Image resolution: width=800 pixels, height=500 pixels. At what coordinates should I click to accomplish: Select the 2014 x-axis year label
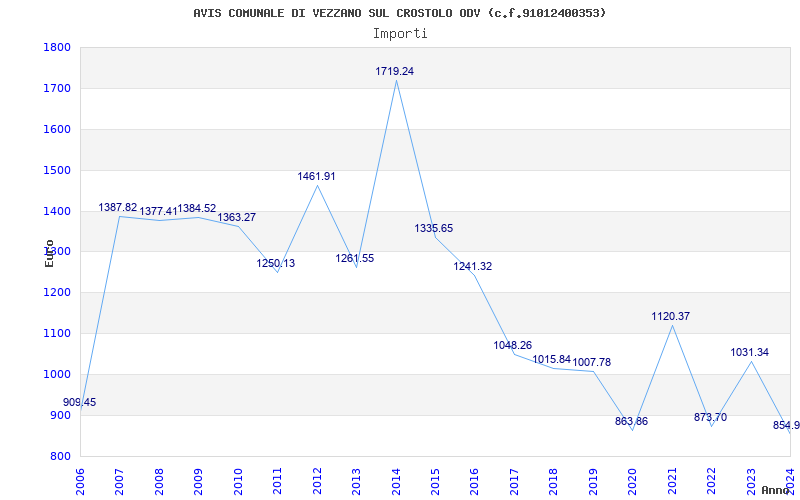coord(396,482)
